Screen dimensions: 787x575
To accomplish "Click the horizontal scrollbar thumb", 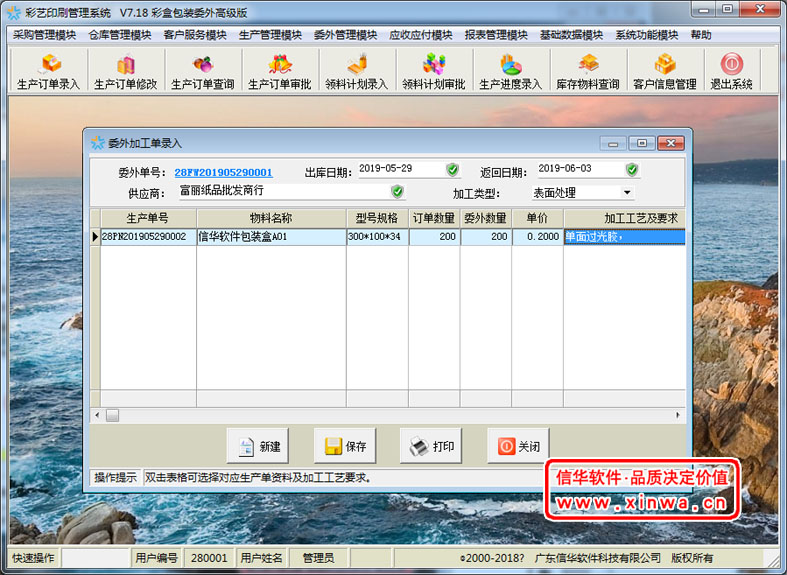I will [112, 415].
